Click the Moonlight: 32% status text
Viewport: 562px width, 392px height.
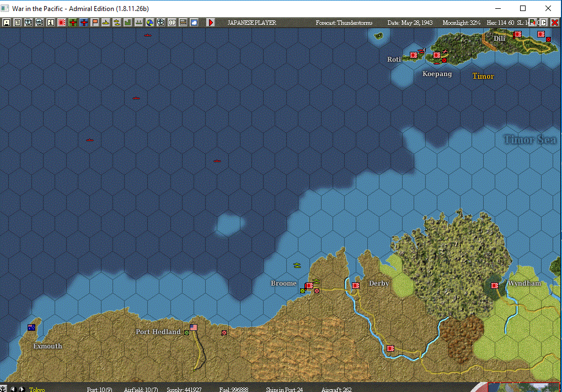point(461,23)
